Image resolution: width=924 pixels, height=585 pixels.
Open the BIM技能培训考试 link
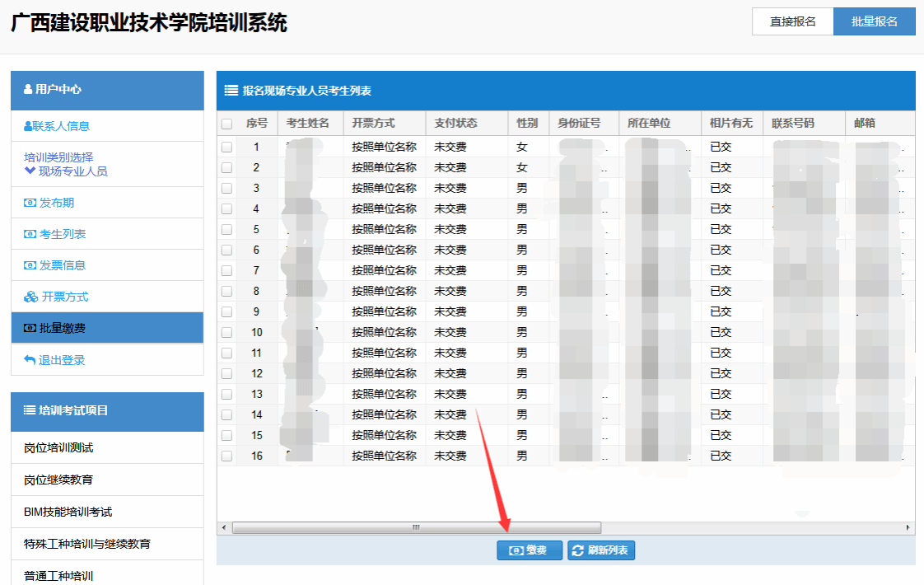pos(68,512)
